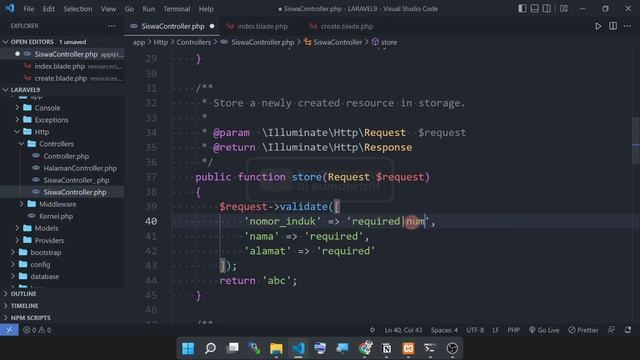Select index.blade.php in Open Editors

tap(62, 66)
